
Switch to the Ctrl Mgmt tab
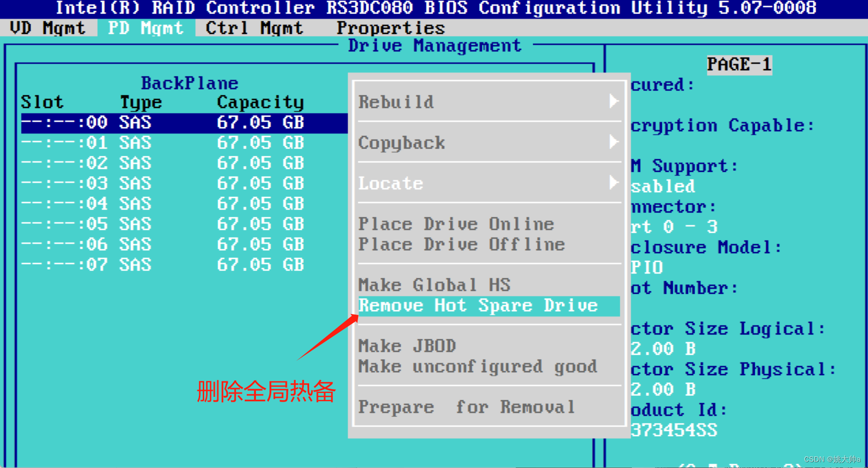tap(253, 28)
